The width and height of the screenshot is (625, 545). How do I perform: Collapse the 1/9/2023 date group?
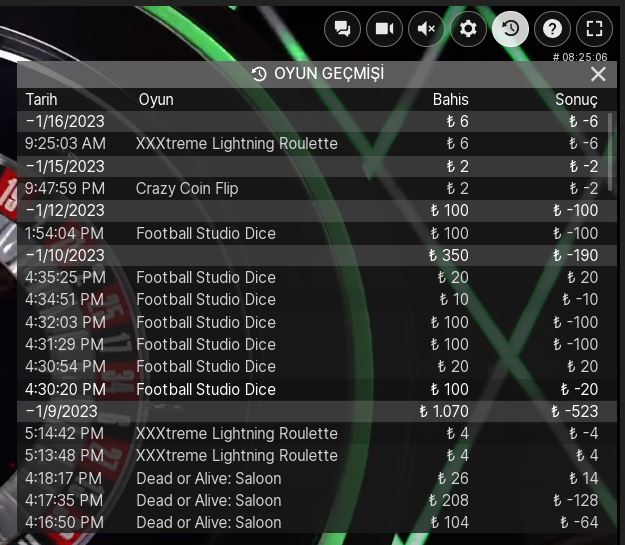(x=317, y=411)
